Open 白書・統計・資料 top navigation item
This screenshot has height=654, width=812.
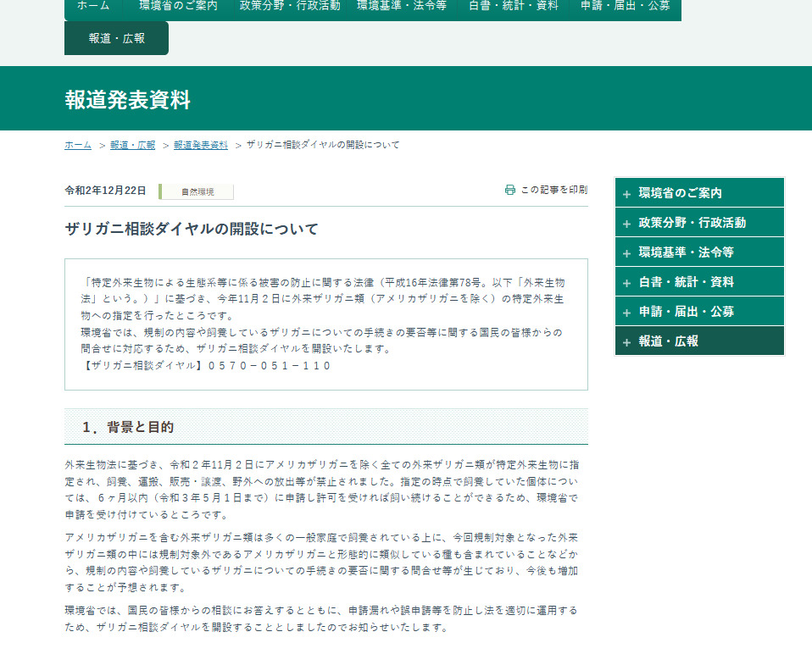pos(514,6)
